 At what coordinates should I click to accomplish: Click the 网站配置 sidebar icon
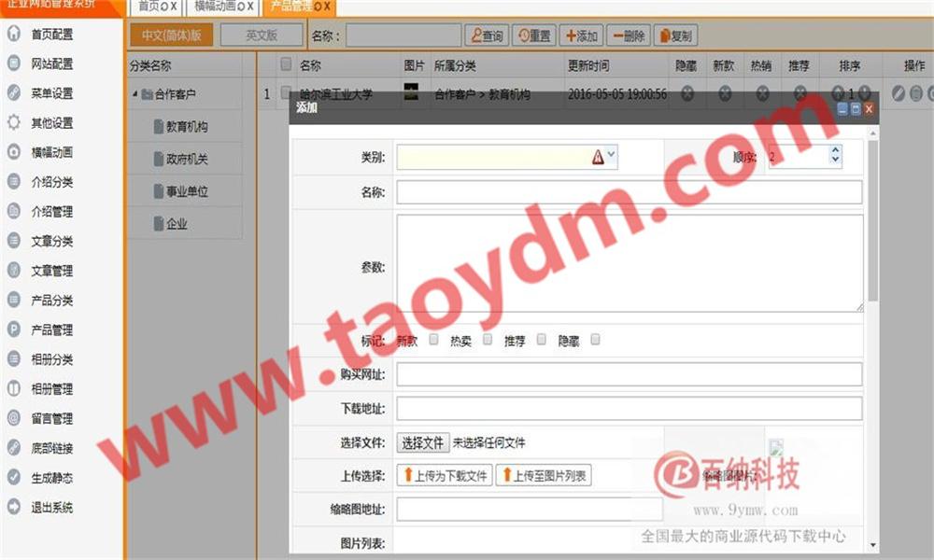pos(14,63)
